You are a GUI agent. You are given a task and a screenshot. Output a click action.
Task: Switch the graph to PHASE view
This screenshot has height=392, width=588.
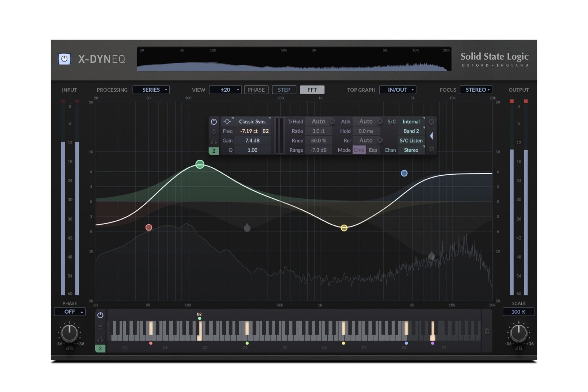point(256,89)
